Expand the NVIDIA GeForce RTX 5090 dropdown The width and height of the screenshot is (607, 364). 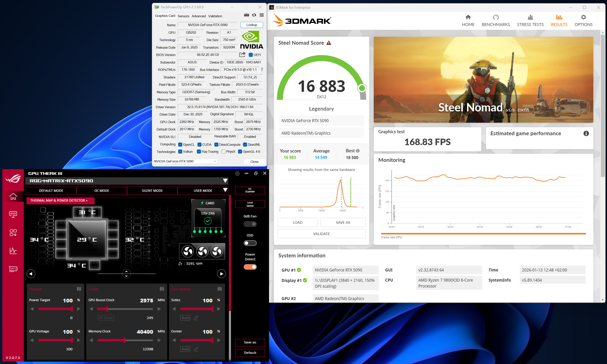(215, 161)
